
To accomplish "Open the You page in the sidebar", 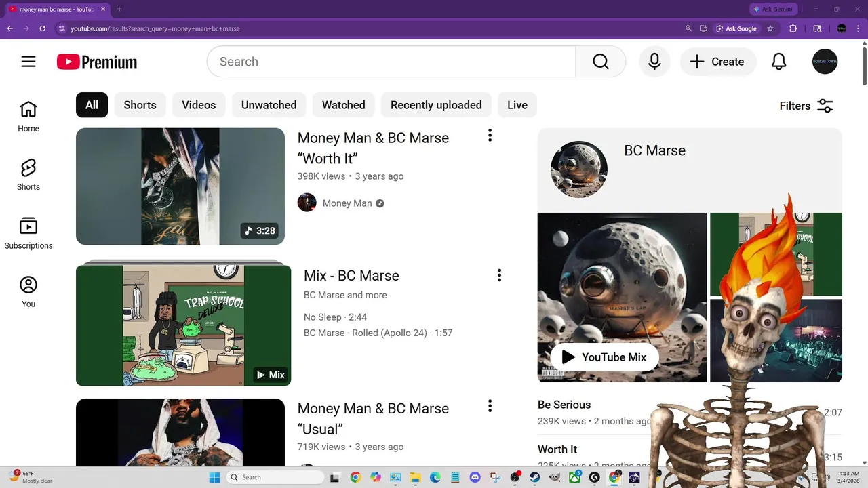I will [28, 292].
